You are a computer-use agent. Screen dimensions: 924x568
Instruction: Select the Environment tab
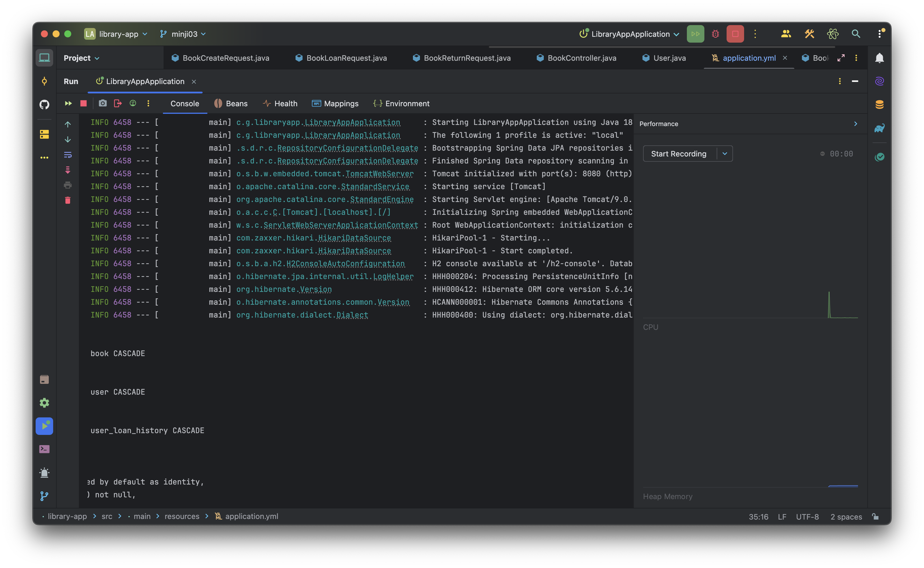coord(401,103)
